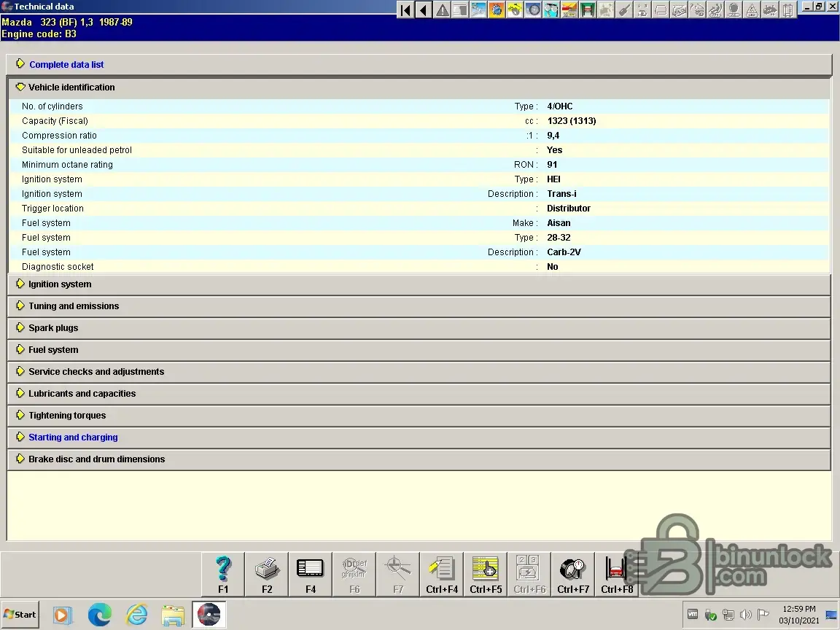The height and width of the screenshot is (630, 840).
Task: Open the file explorer folder on taskbar
Action: point(173,615)
